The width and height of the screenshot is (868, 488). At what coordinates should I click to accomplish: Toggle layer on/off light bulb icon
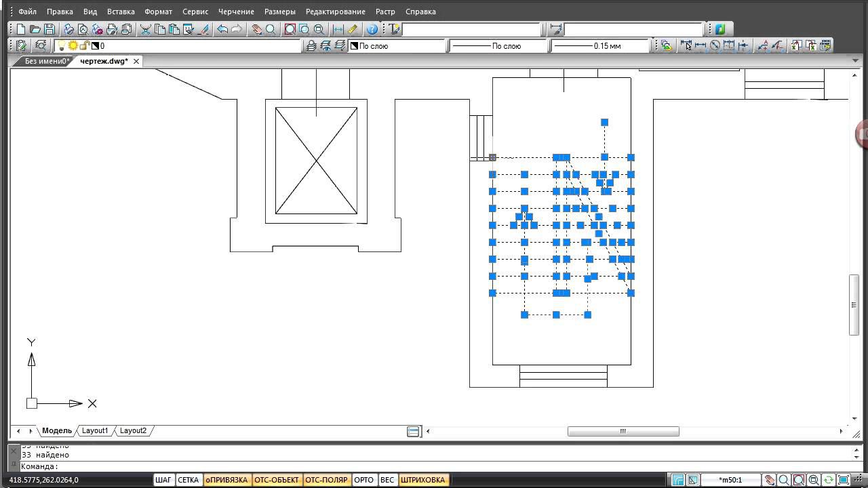tap(61, 45)
